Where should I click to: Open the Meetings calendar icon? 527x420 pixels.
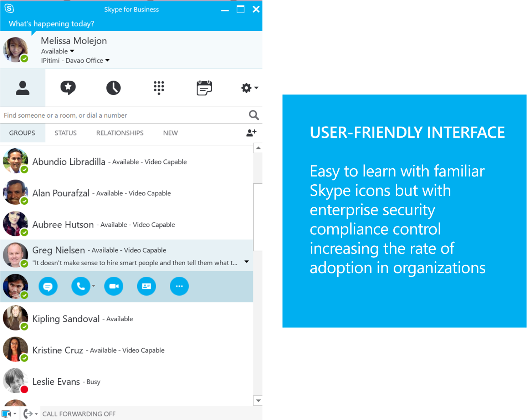(x=204, y=88)
